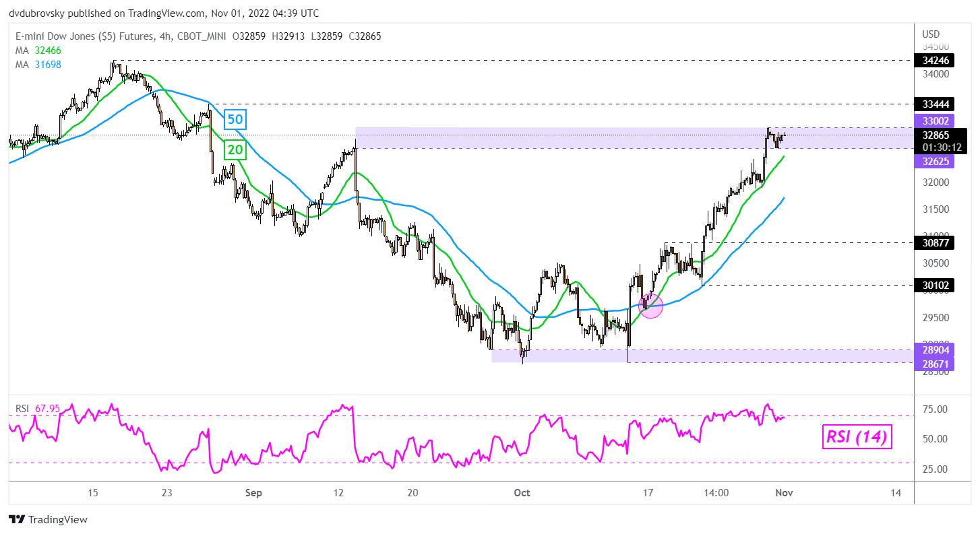Viewport: 980px width, 534px height.
Task: Click the green 20 moving average tag
Action: (x=235, y=149)
